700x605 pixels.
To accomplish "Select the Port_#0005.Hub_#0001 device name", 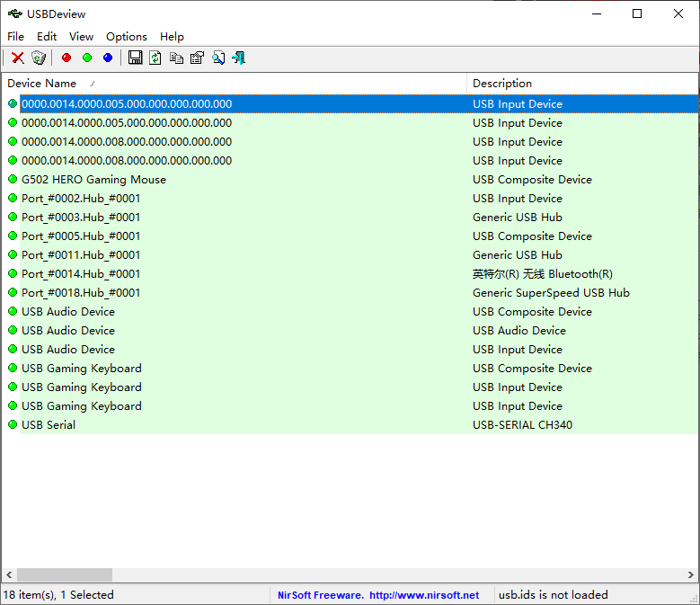I will coord(81,236).
